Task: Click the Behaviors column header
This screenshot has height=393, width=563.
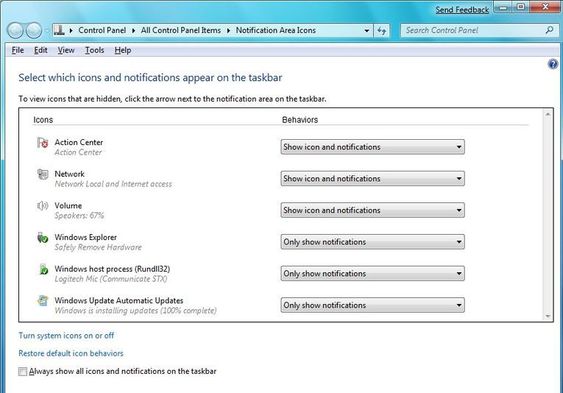Action: click(300, 120)
